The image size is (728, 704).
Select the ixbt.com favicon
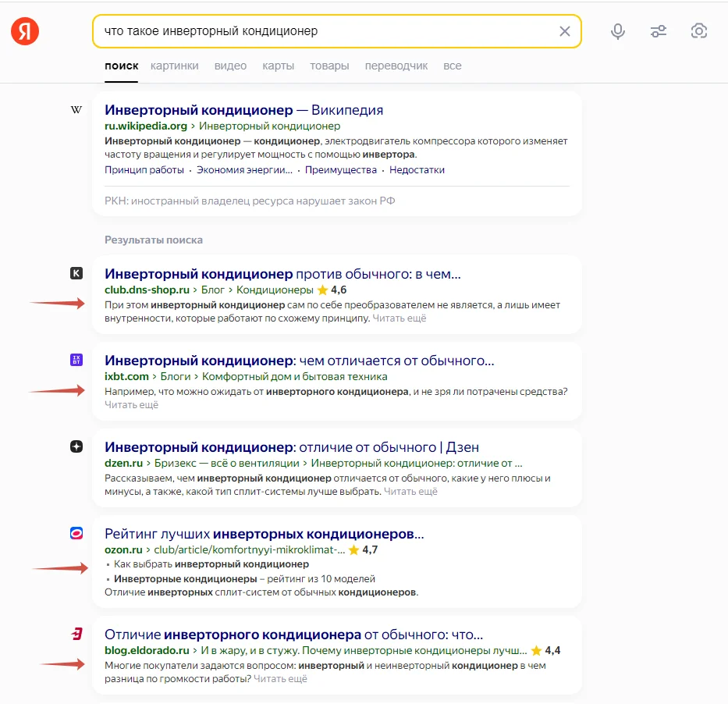click(76, 361)
